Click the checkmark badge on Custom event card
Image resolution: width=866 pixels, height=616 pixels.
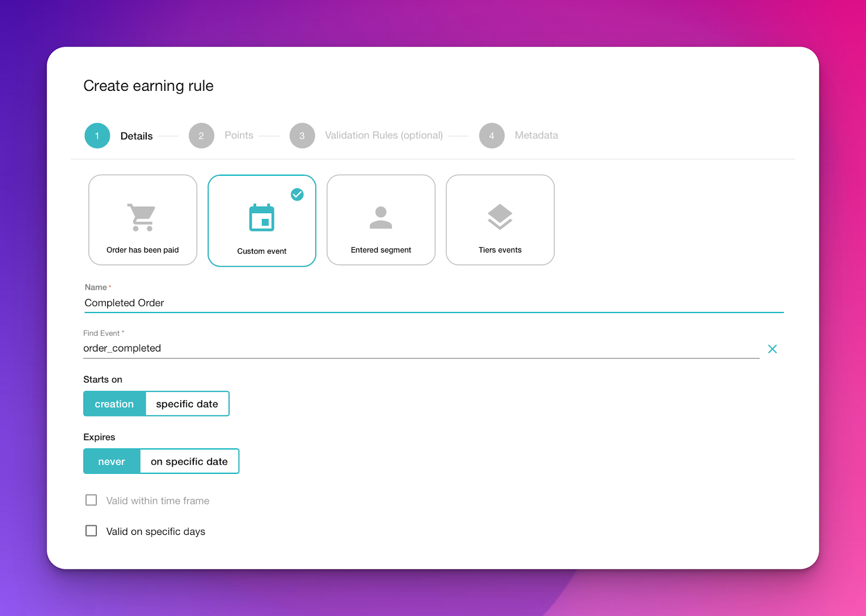point(297,195)
